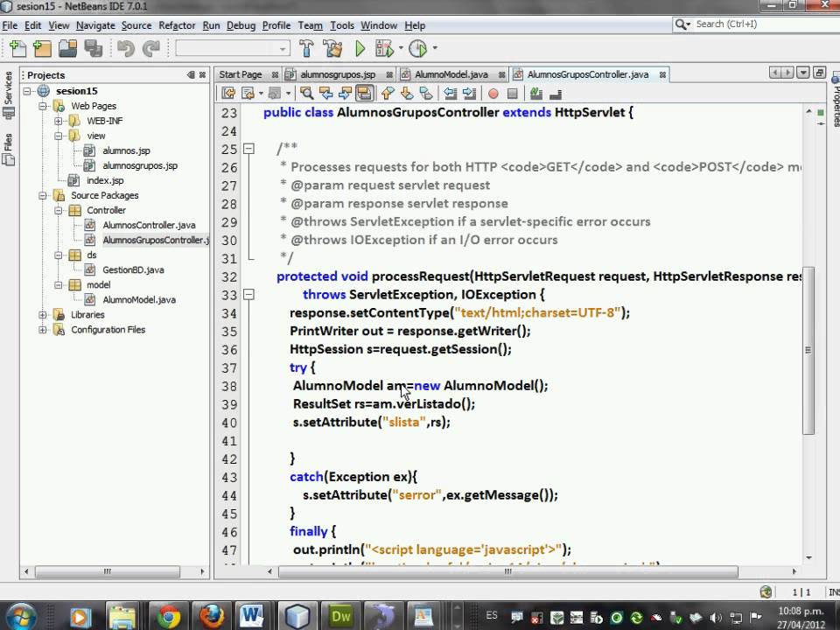Viewport: 840px width, 630px height.
Task: Click Clean and Build Project icon
Action: click(x=332, y=49)
